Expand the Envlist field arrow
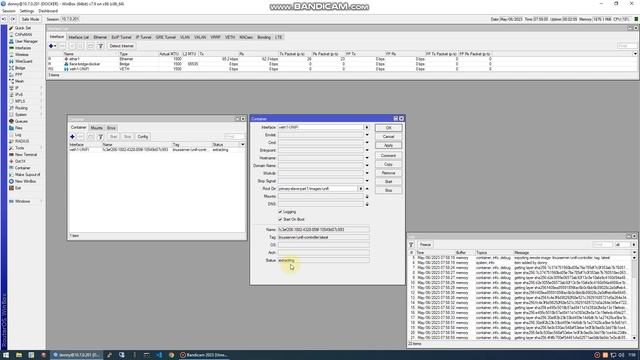This screenshot has width=640, height=360. pyautogui.click(x=367, y=135)
